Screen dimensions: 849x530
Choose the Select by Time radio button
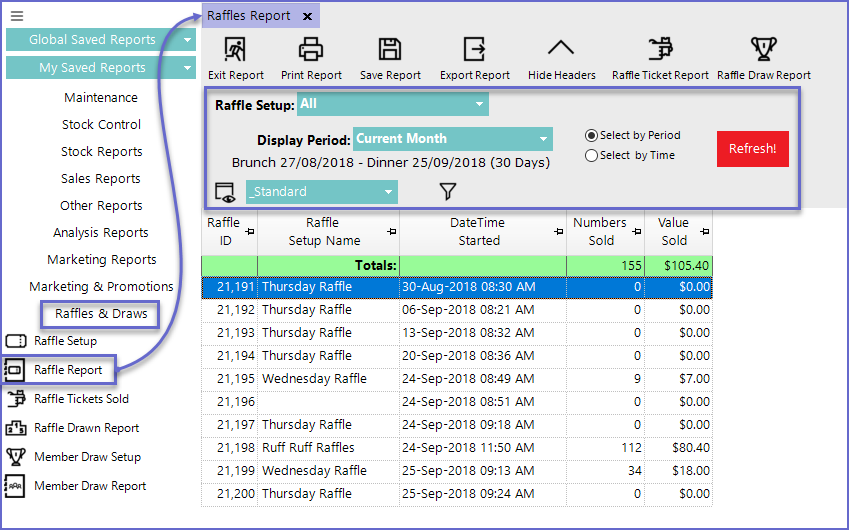click(x=592, y=155)
